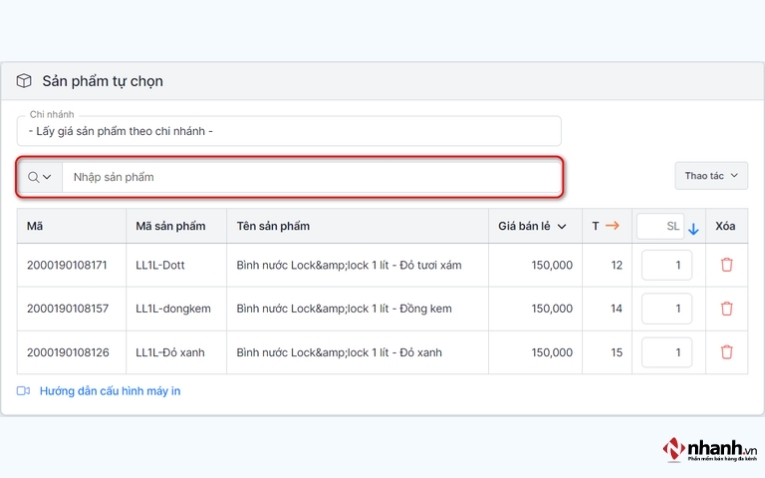Click 150,000 price in LL1L-Dott row
The height and width of the screenshot is (478, 765).
(x=552, y=265)
